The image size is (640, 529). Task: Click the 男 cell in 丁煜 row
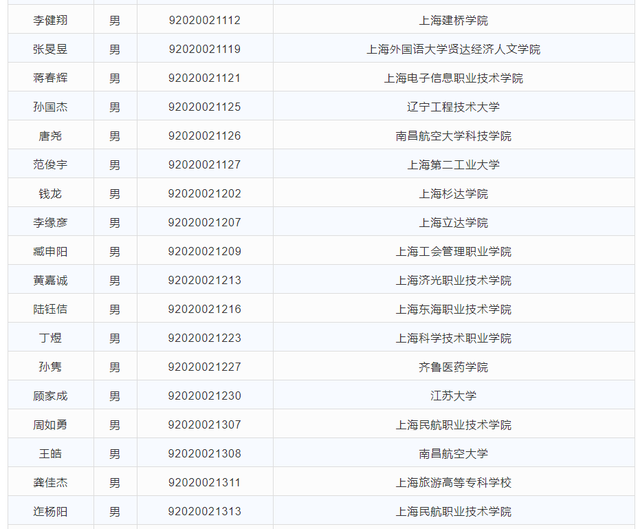click(115, 338)
